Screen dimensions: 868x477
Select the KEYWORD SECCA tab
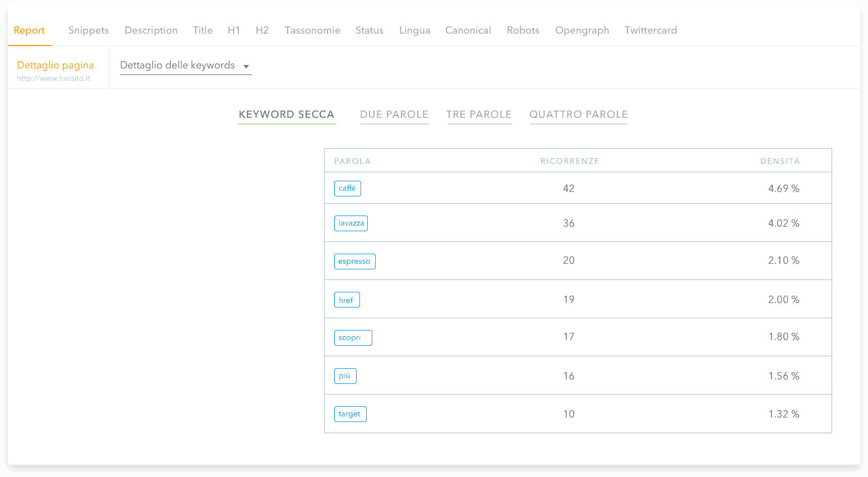[x=287, y=114]
